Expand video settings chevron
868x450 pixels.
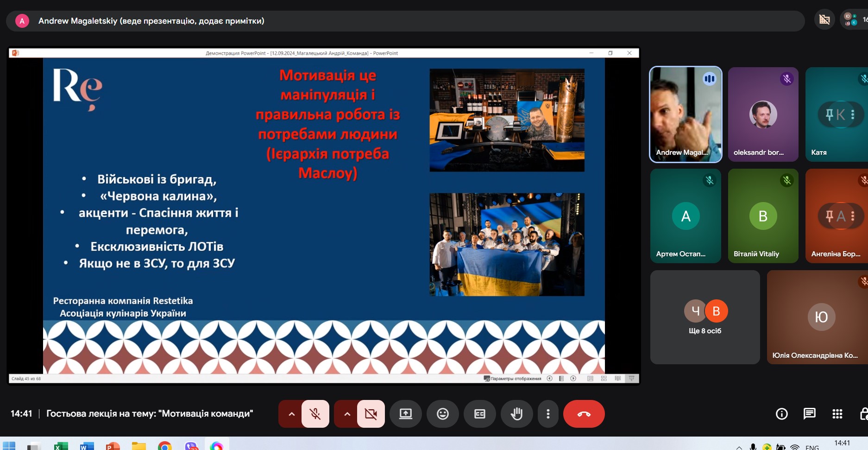point(347,414)
